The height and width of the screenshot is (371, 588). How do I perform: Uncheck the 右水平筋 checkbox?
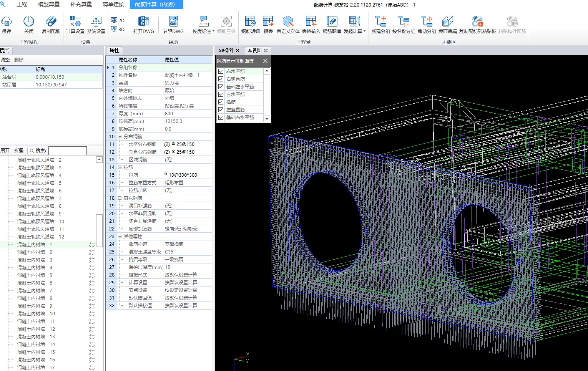pos(221,71)
